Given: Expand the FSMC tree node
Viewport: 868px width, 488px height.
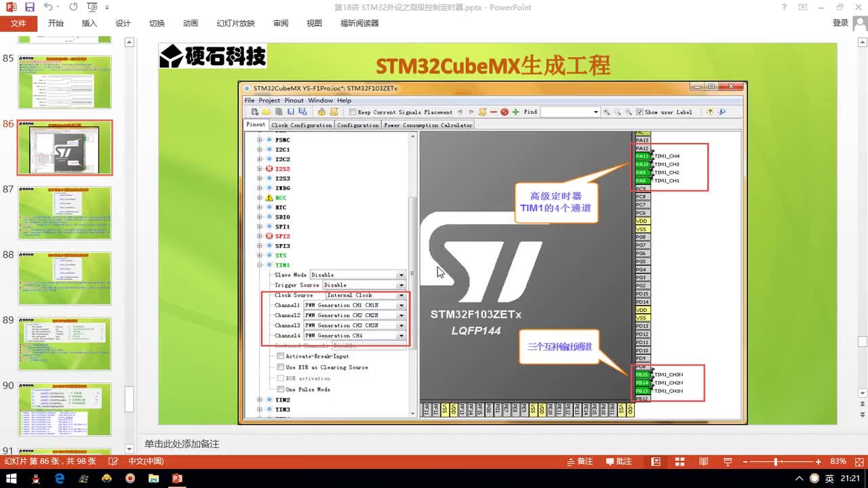Looking at the screenshot, I should point(259,140).
